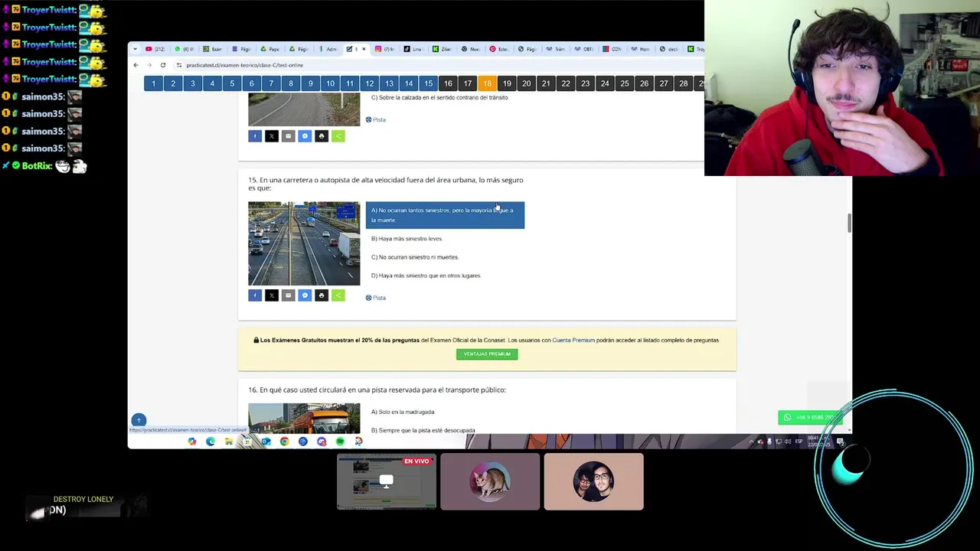980x551 pixels.
Task: Expand the browser tab search dropdown
Action: (135, 49)
